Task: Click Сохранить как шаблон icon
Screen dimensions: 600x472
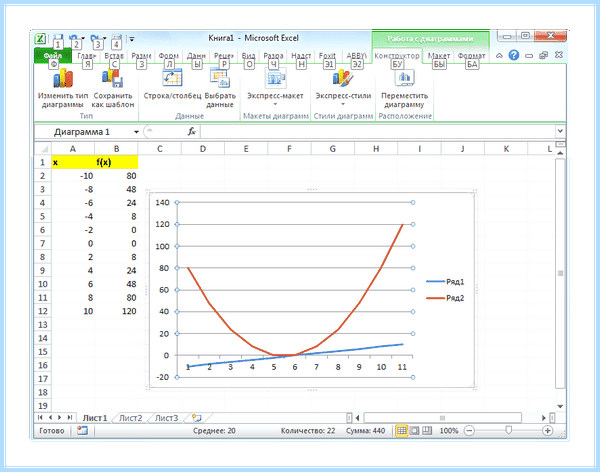Action: 112,78
